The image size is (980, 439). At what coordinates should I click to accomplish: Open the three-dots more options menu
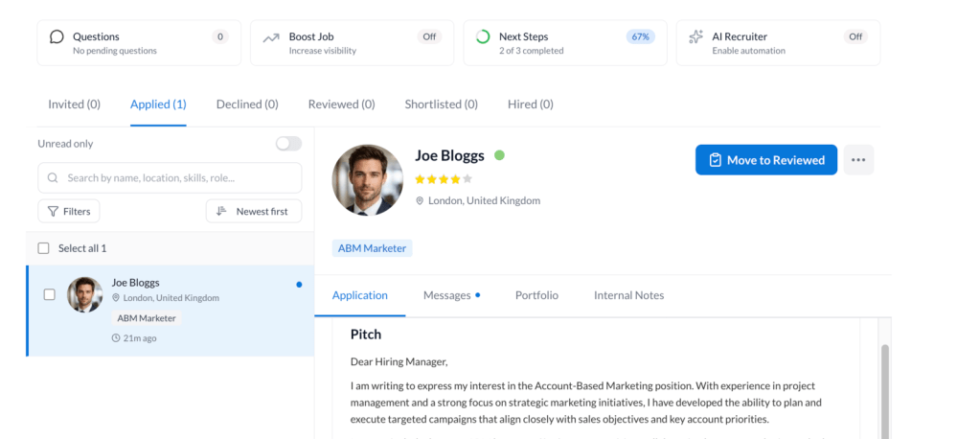pyautogui.click(x=858, y=160)
